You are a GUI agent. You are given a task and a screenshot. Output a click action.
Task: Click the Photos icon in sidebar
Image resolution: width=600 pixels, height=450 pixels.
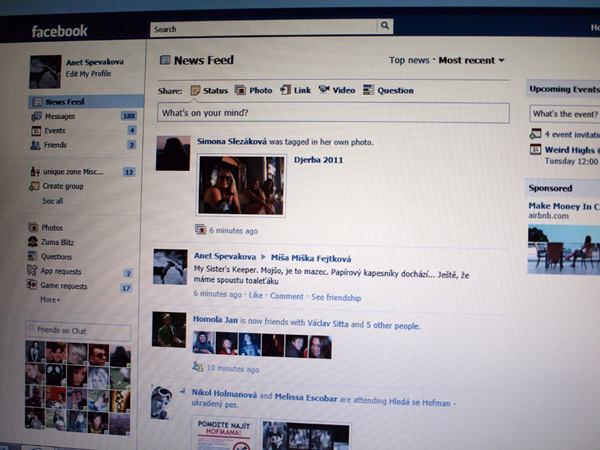(x=33, y=227)
